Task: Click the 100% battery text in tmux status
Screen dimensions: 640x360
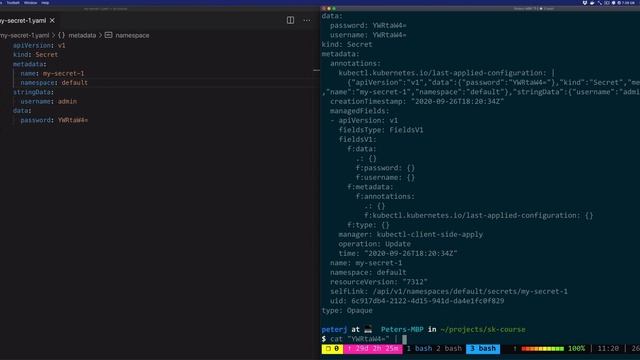Action: click(576, 349)
